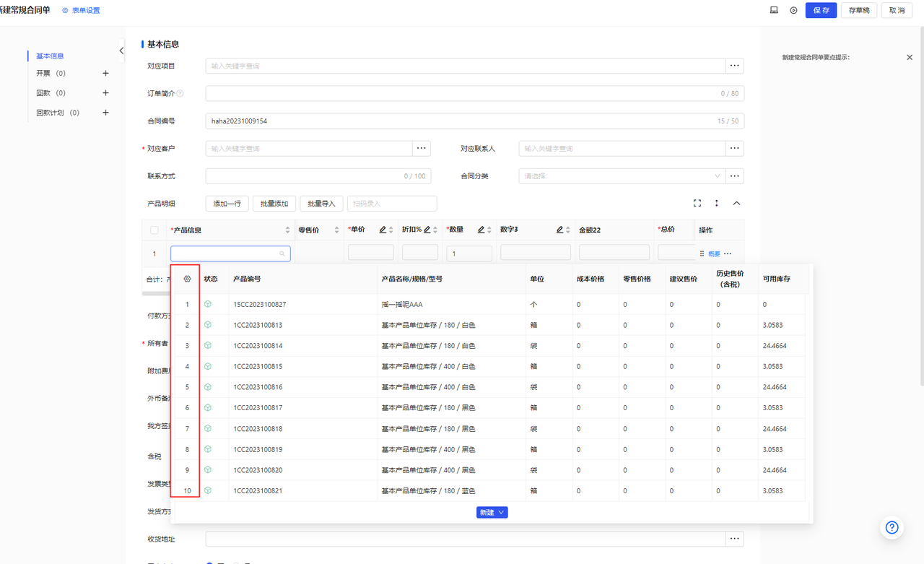This screenshot has width=924, height=564.
Task: Close the 新建常规合同单要点提示 panel
Action: pyautogui.click(x=910, y=57)
